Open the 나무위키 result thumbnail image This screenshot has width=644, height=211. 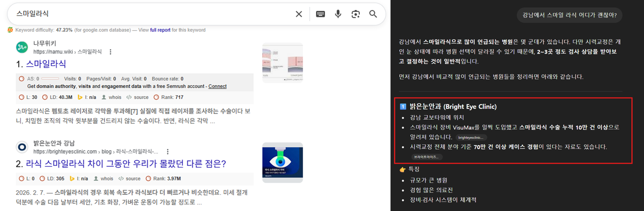click(x=282, y=63)
